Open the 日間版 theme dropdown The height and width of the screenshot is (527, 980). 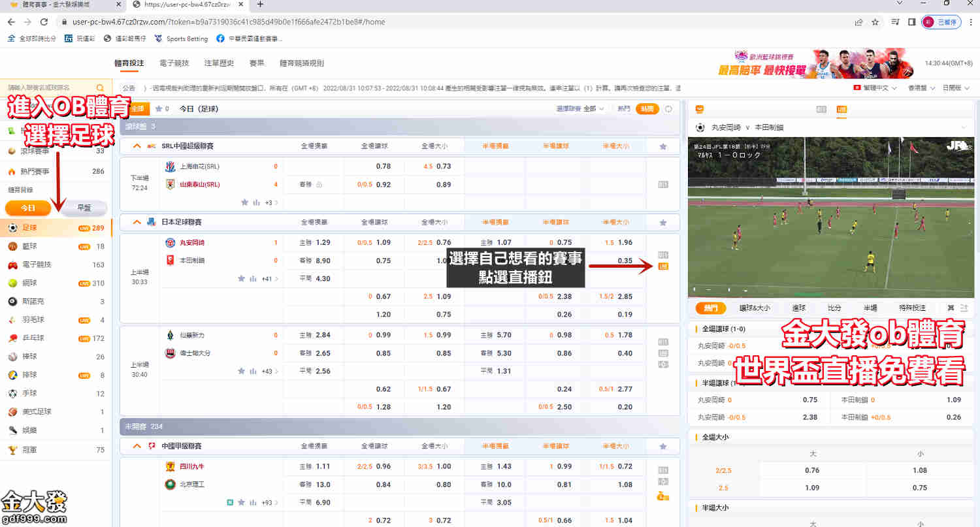click(956, 88)
